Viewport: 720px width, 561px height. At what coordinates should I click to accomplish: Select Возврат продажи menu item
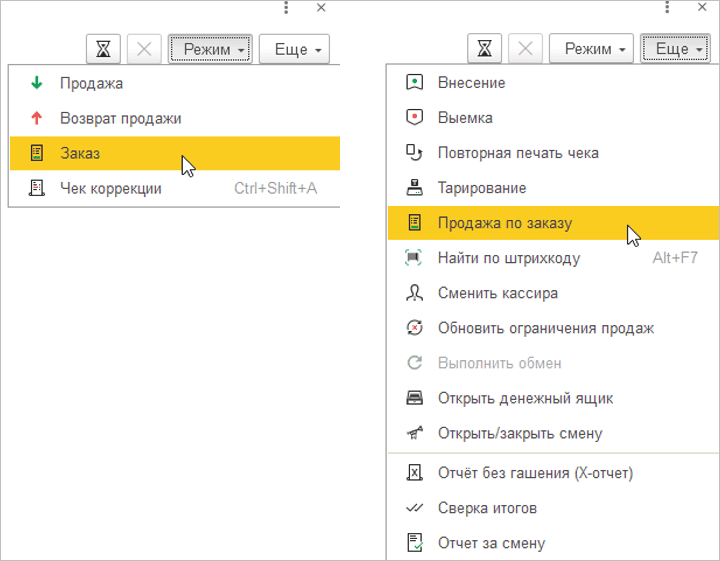pos(120,118)
